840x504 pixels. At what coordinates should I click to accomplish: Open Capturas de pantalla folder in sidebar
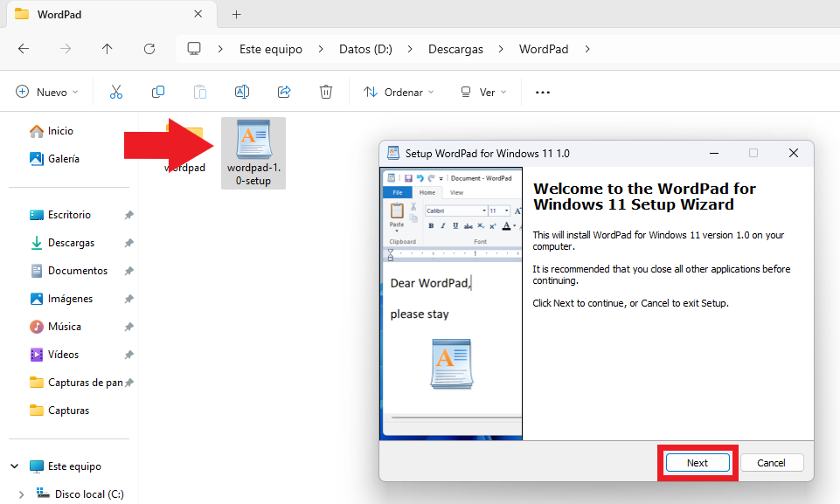pos(85,383)
